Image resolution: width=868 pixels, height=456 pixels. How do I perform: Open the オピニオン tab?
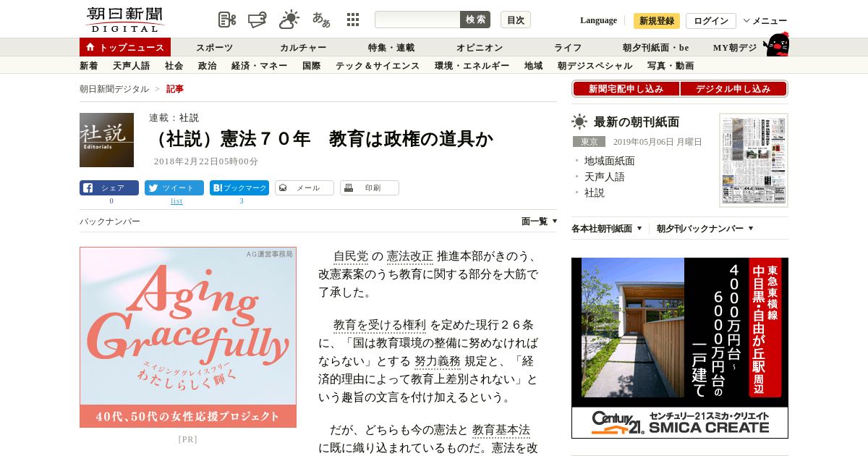tap(480, 47)
